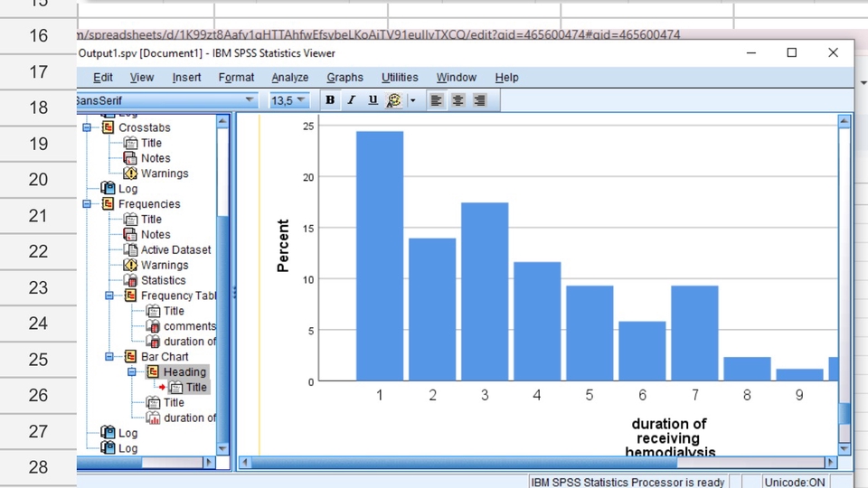This screenshot has width=868, height=488.
Task: Toggle underline text formatting
Action: click(373, 100)
